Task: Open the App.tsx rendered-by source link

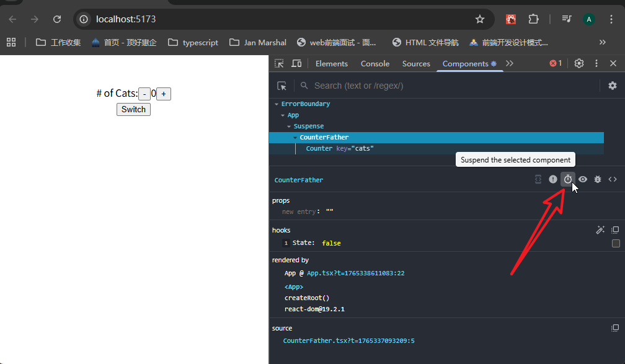Action: (x=355, y=273)
